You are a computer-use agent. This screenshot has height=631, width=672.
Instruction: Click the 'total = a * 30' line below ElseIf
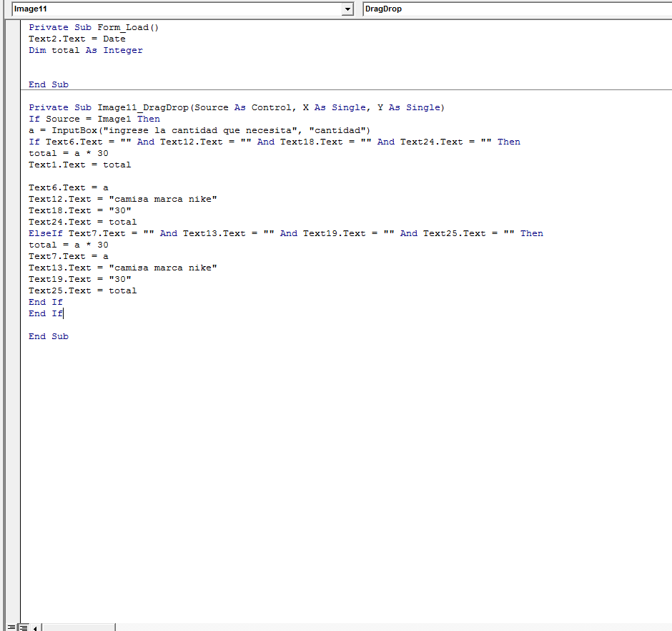click(69, 245)
